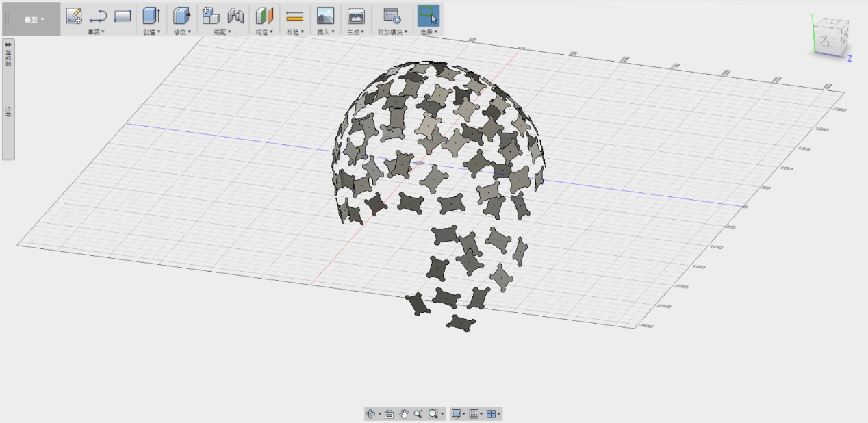Expand the Viewports dropdown arrow
Viewport: 868px width, 423px height.
point(499,414)
